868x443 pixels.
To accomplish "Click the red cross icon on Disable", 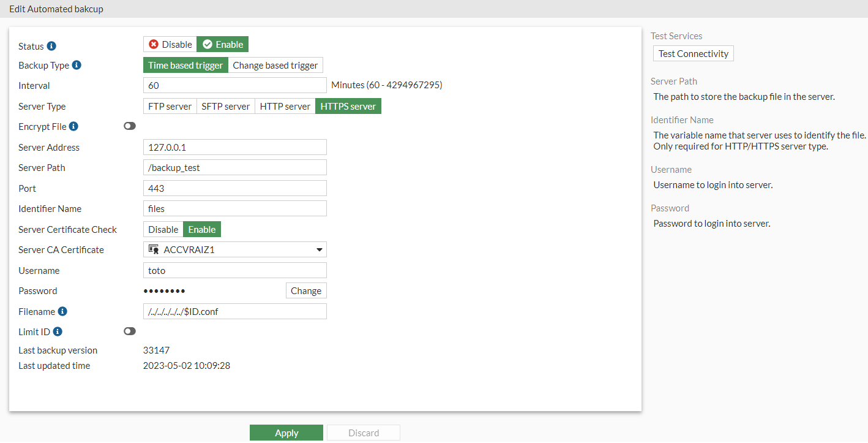I will click(153, 44).
